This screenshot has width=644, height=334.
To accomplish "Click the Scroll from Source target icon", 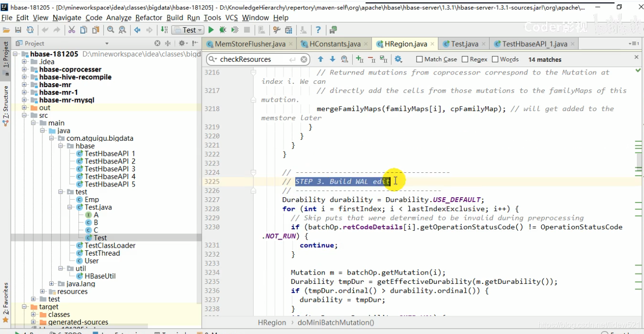I will (x=157, y=43).
